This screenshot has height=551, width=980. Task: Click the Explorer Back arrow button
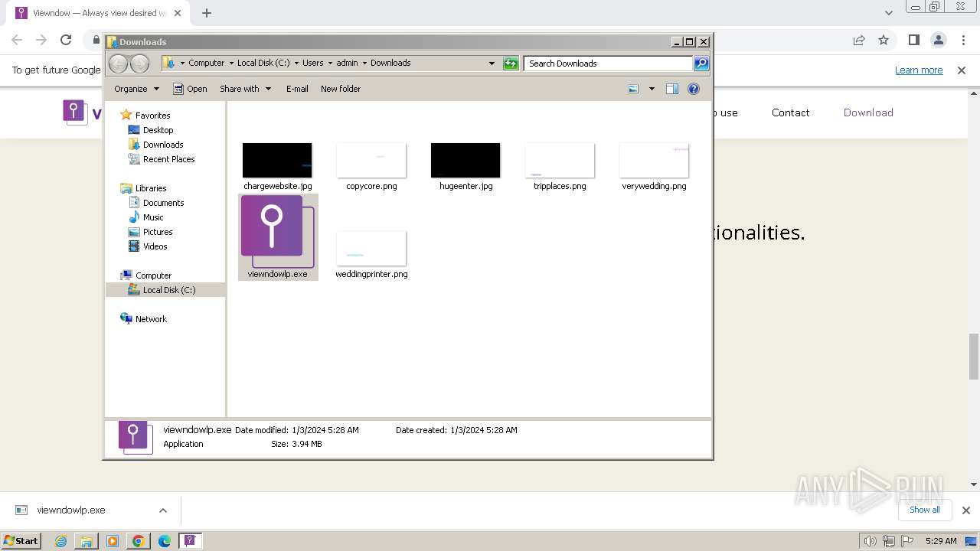118,64
